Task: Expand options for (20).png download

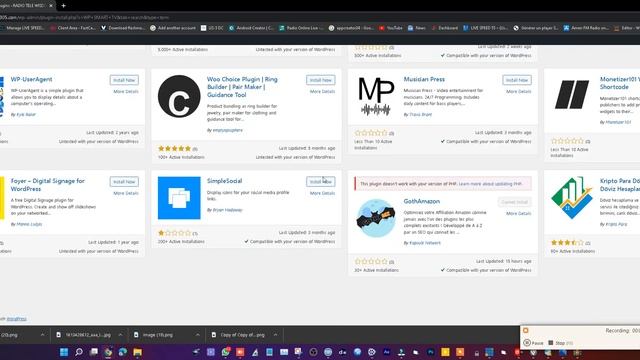Action: click(42, 335)
